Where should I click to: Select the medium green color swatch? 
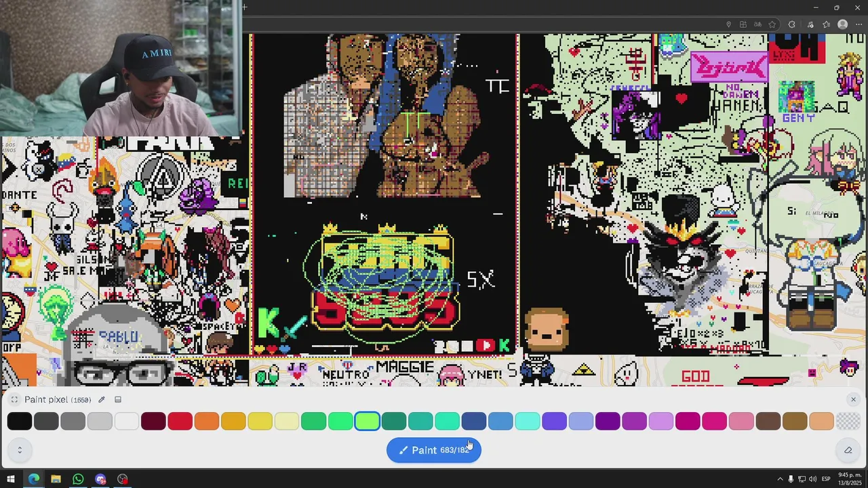pos(313,421)
